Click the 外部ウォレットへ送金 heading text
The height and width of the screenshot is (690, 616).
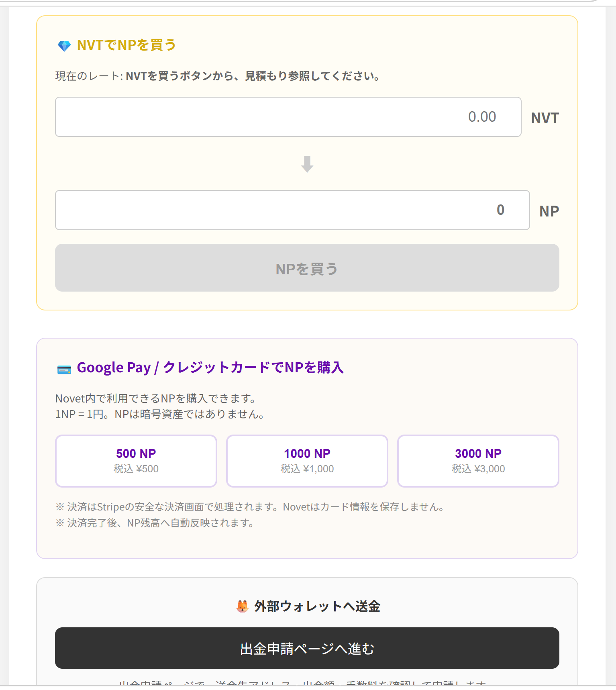click(317, 606)
